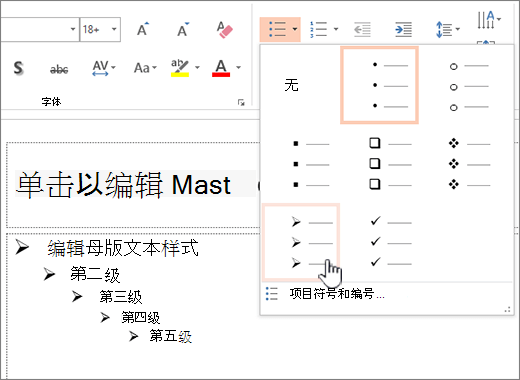Open the numbering dropdown arrow

click(336, 29)
